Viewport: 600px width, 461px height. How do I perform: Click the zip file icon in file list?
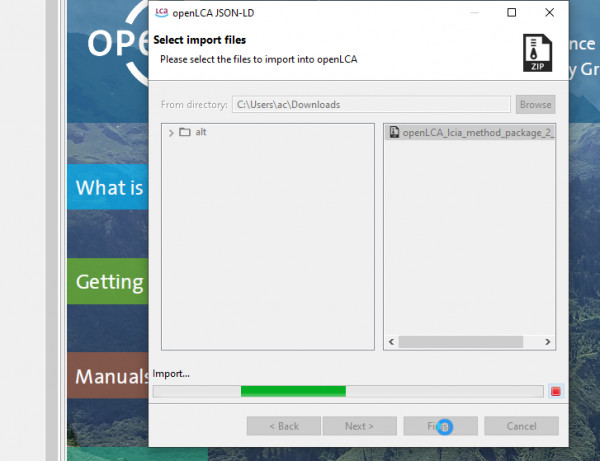coord(394,132)
